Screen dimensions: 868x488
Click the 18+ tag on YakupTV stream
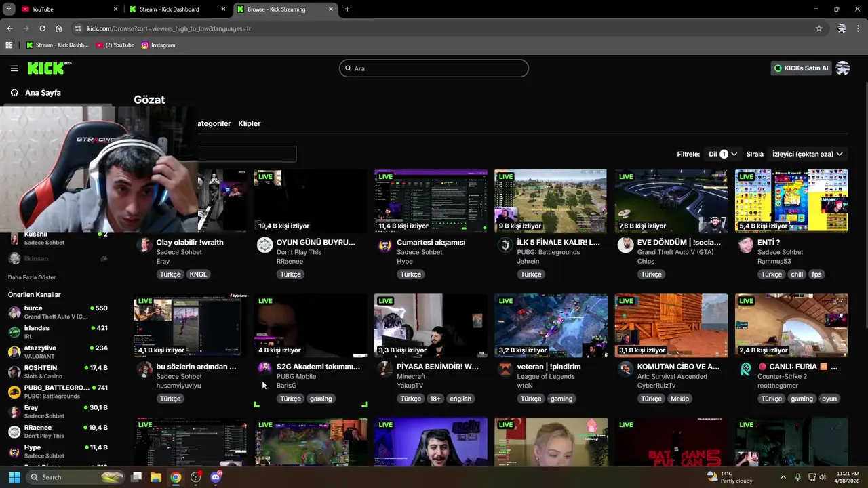point(435,399)
